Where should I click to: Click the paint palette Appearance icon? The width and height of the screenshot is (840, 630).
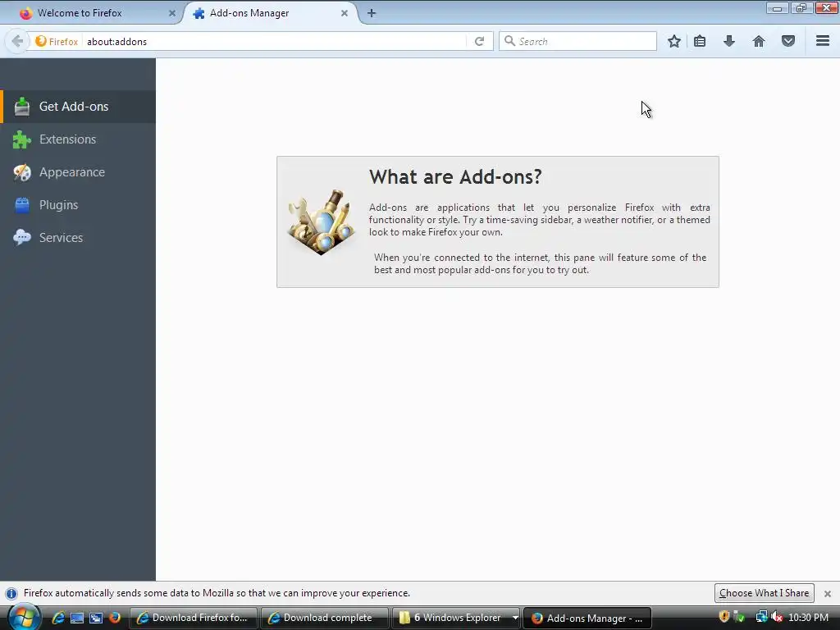click(x=22, y=172)
